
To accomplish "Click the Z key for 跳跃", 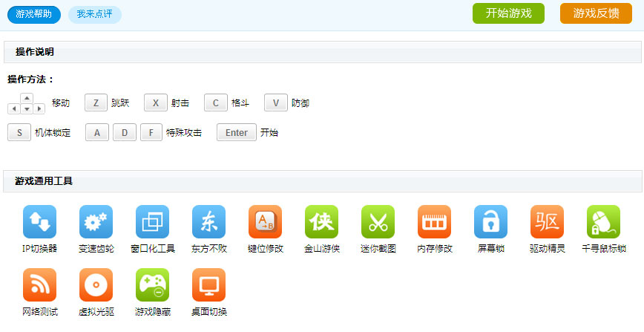I will coord(96,102).
